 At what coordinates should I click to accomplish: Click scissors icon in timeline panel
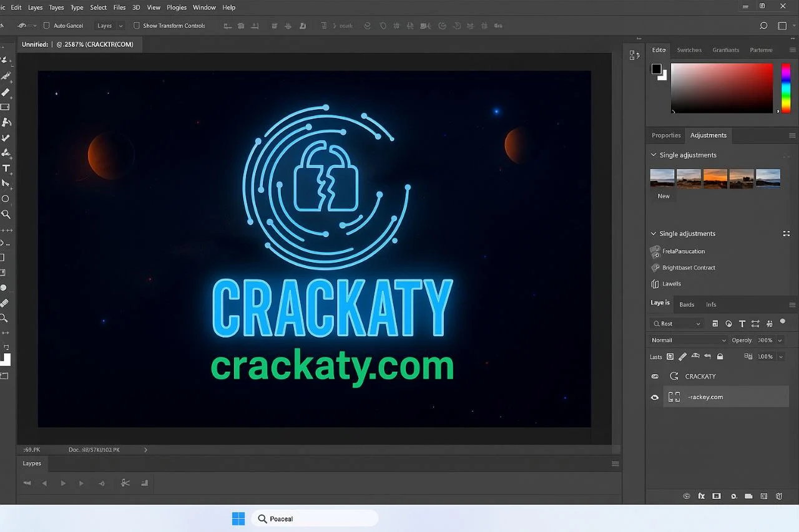[125, 483]
